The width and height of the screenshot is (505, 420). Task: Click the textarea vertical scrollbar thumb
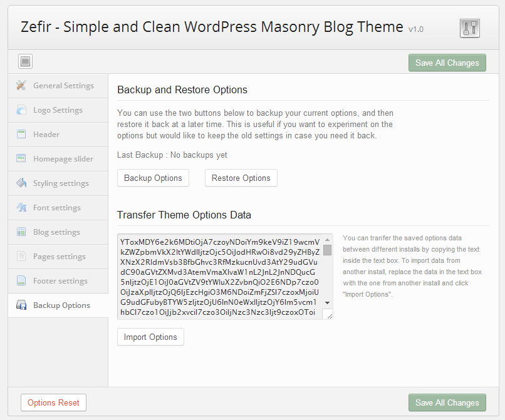pos(328,250)
